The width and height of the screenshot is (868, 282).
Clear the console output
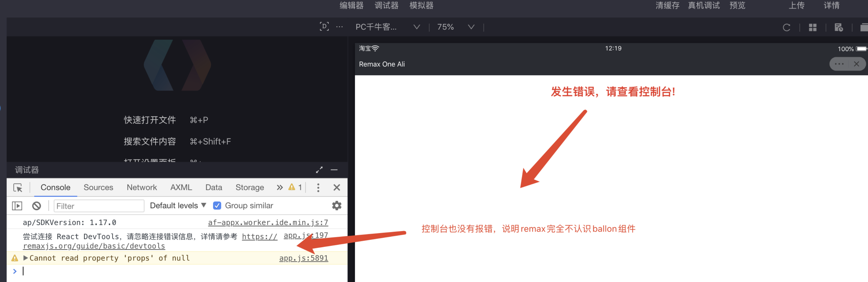pyautogui.click(x=36, y=206)
